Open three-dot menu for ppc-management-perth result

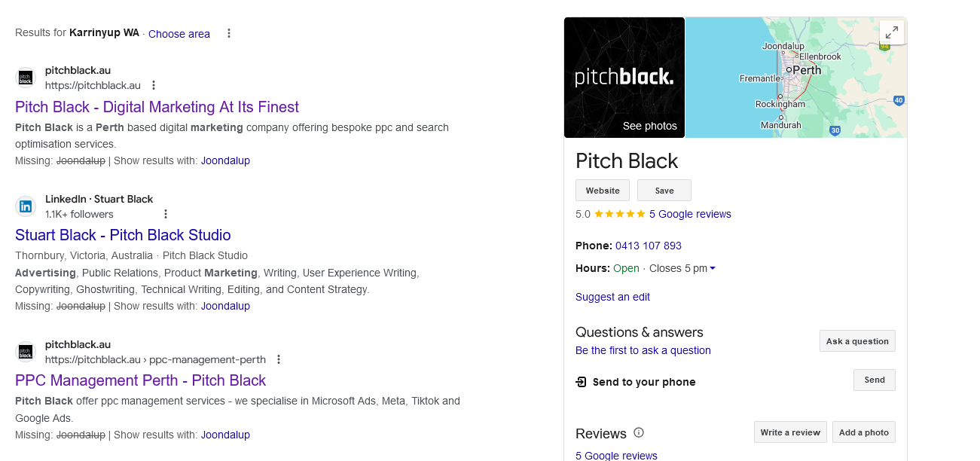coord(279,359)
